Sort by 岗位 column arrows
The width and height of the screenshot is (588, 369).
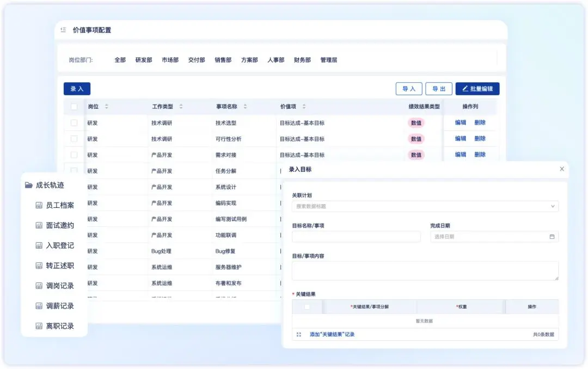click(x=107, y=107)
